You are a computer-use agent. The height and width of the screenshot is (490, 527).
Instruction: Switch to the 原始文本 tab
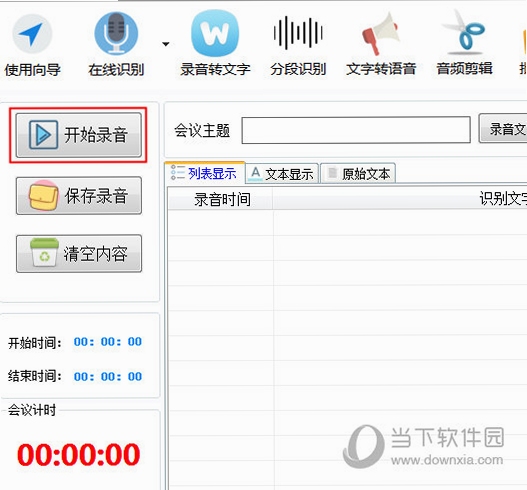click(358, 174)
